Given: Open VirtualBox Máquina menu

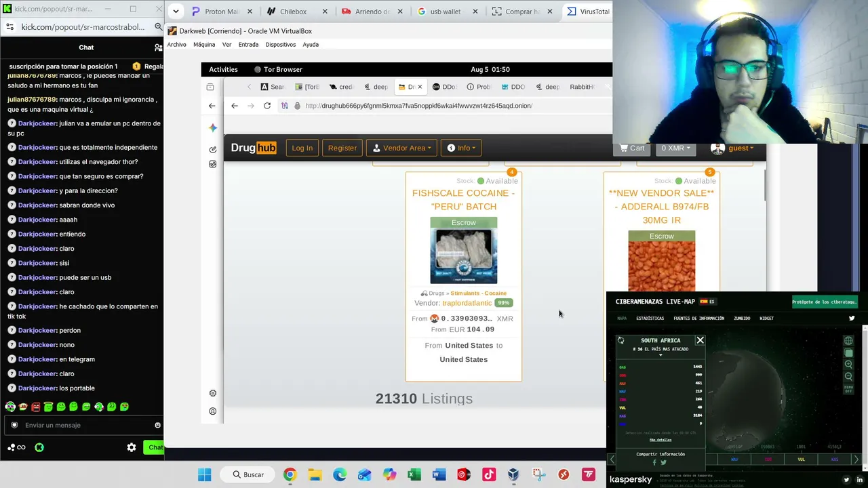Looking at the screenshot, I should pyautogui.click(x=204, y=45).
